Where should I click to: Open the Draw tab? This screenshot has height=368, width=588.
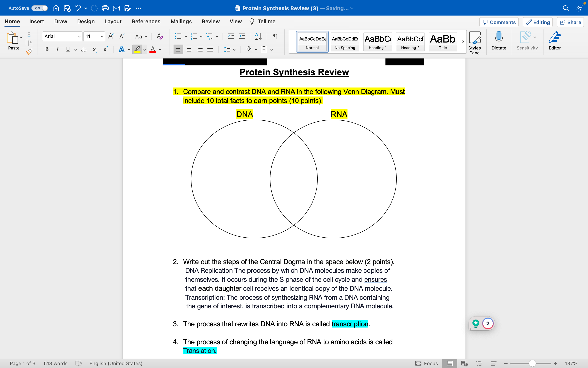[61, 21]
